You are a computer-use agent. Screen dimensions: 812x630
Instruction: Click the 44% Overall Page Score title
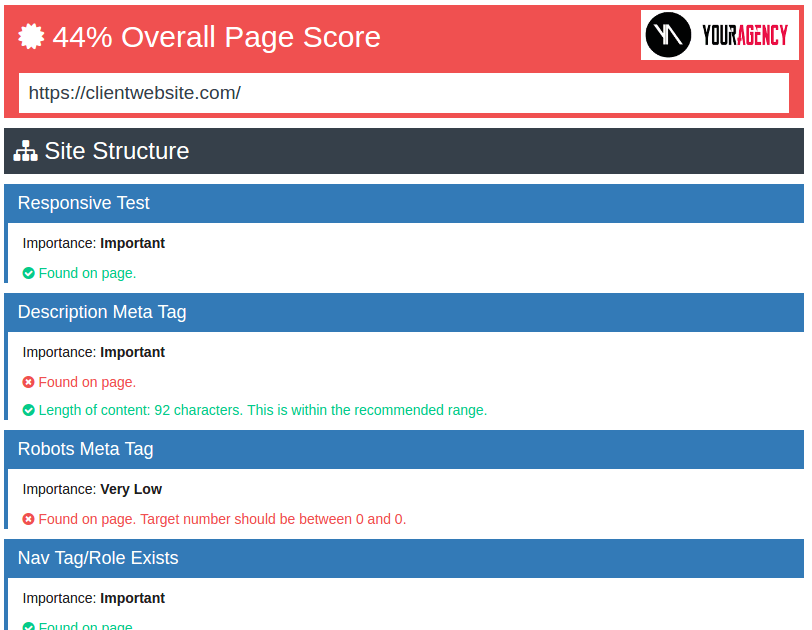click(216, 37)
